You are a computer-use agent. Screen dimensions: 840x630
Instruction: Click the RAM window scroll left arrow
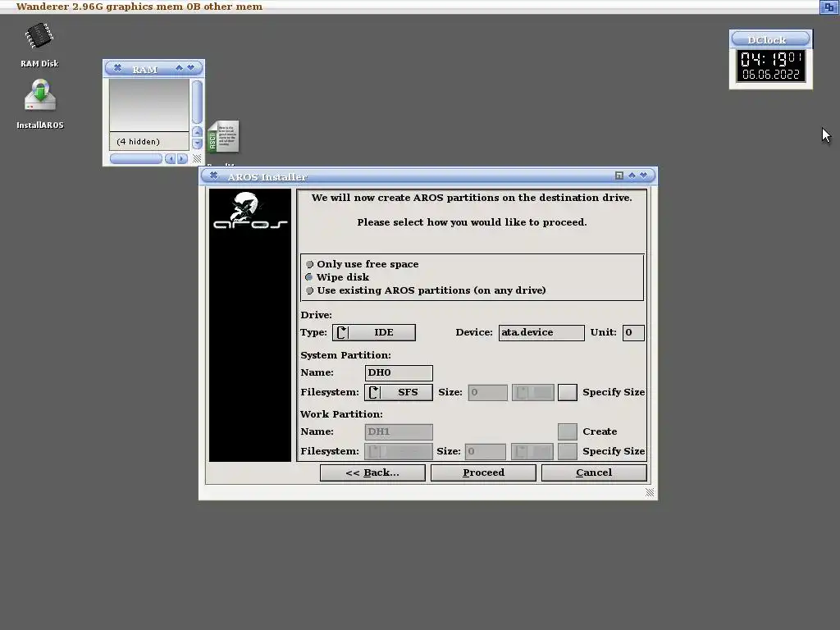171,158
